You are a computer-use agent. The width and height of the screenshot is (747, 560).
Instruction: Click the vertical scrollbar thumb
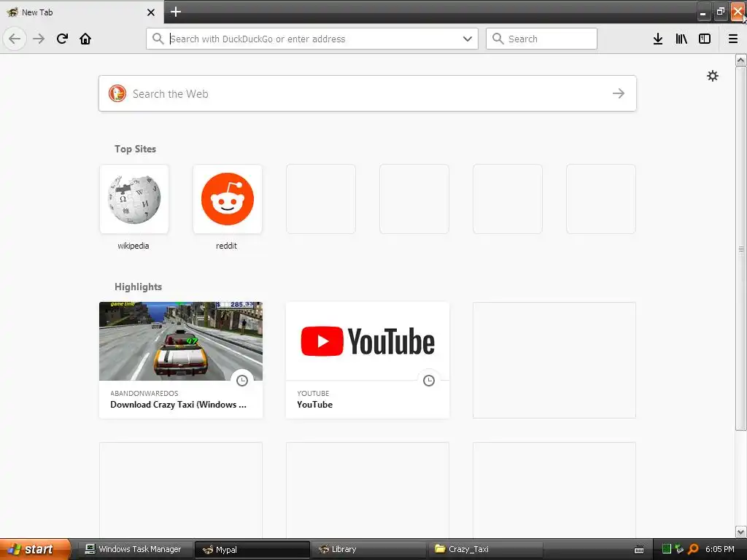(x=741, y=249)
